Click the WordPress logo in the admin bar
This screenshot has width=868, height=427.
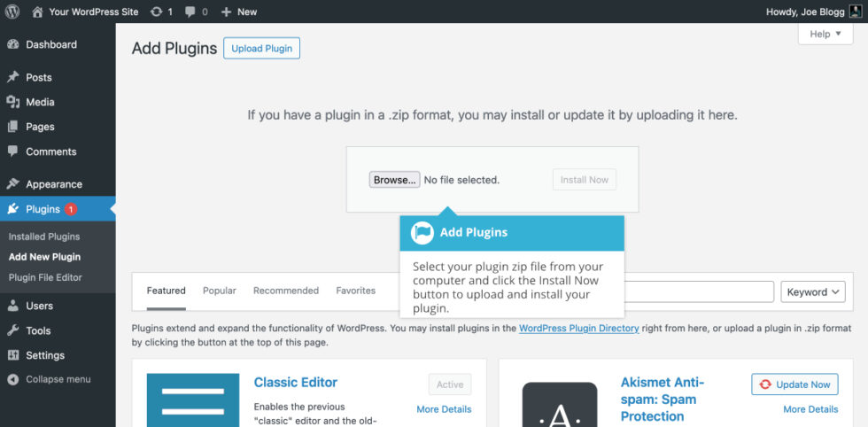[12, 12]
